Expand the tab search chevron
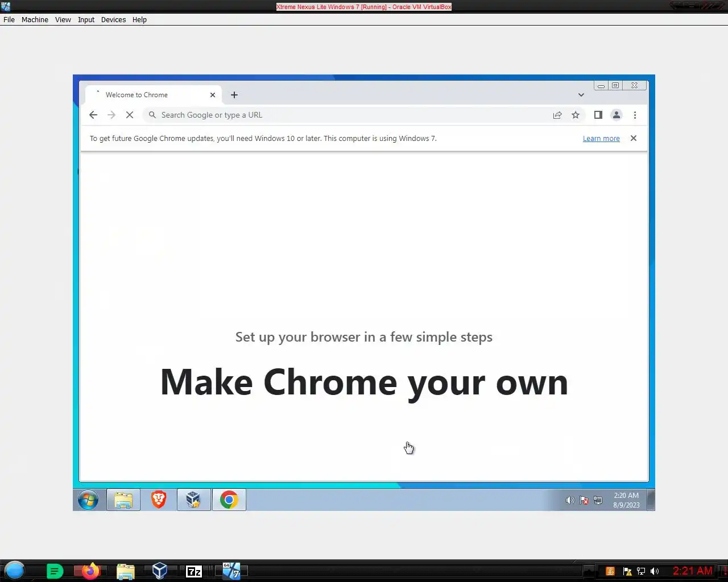Image resolution: width=728 pixels, height=582 pixels. tap(581, 95)
